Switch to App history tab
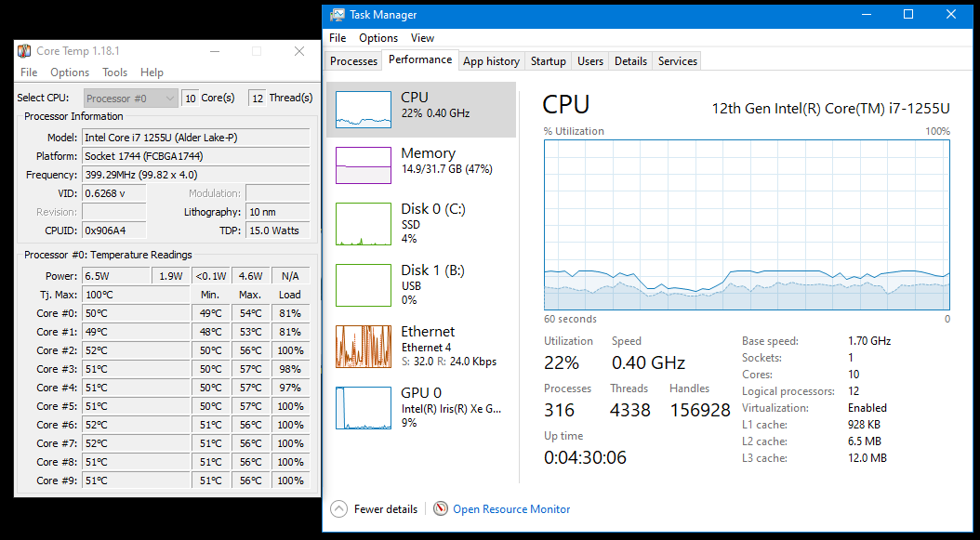This screenshot has width=980, height=540. click(x=491, y=61)
